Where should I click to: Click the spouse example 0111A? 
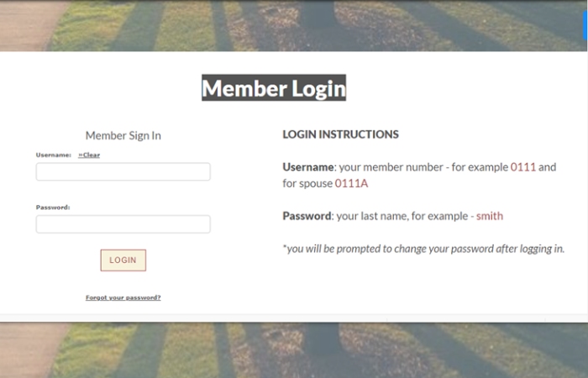[351, 183]
